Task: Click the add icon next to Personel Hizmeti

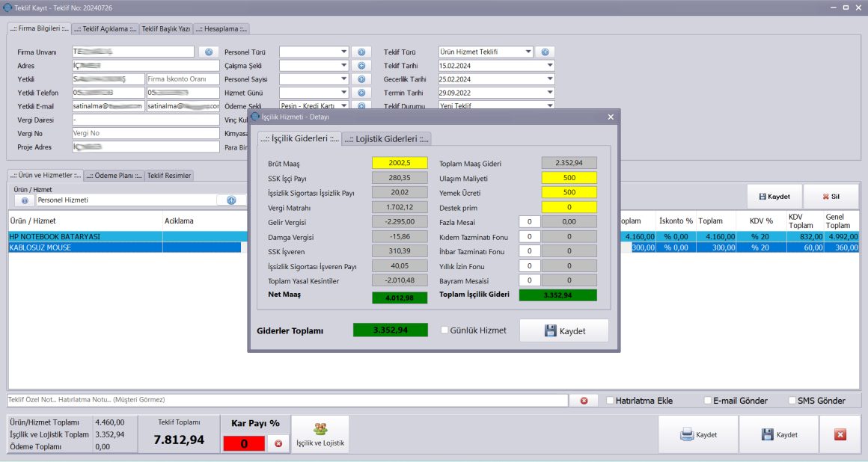Action: tap(231, 200)
